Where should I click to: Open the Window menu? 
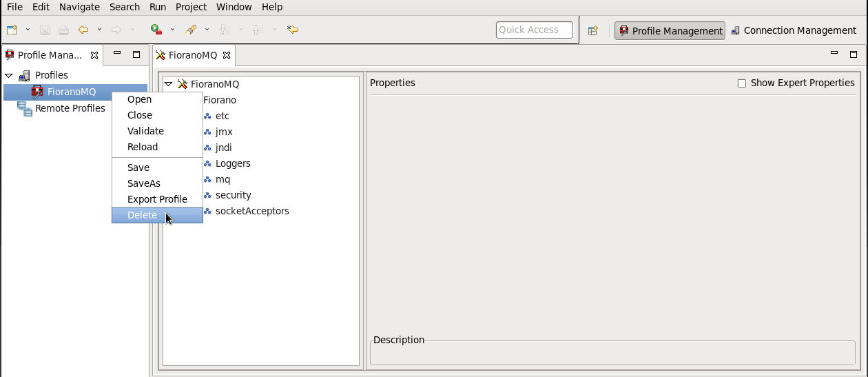234,7
